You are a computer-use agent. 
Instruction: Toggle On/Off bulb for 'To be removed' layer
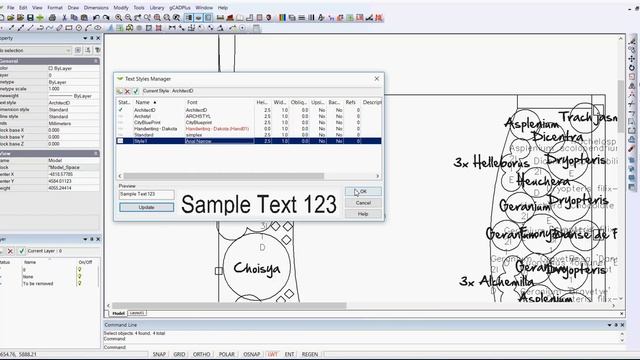pyautogui.click(x=80, y=283)
